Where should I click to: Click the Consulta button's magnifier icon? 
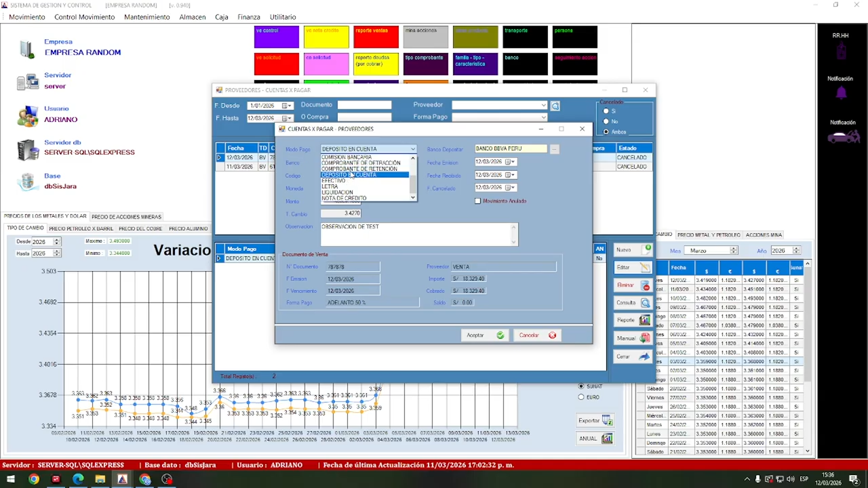645,303
